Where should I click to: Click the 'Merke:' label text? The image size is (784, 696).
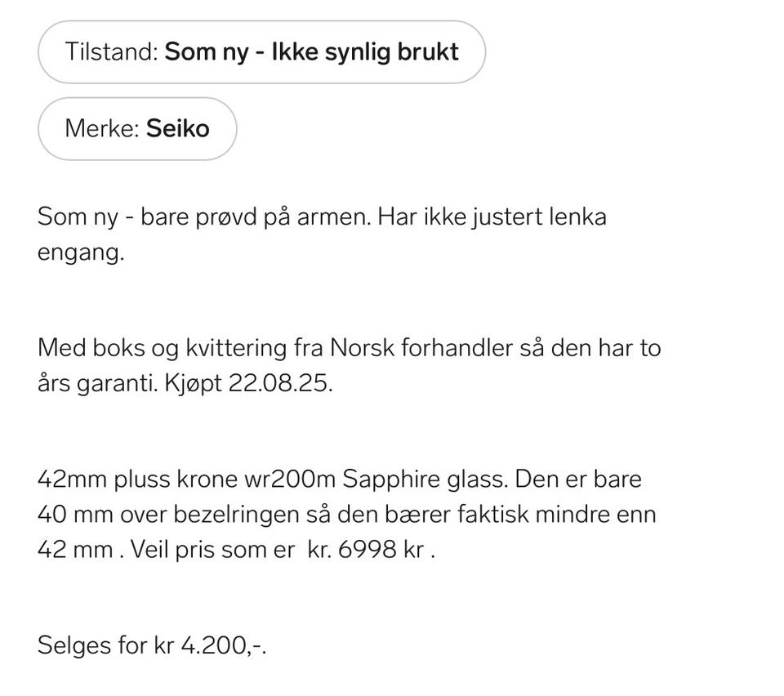coord(101,129)
